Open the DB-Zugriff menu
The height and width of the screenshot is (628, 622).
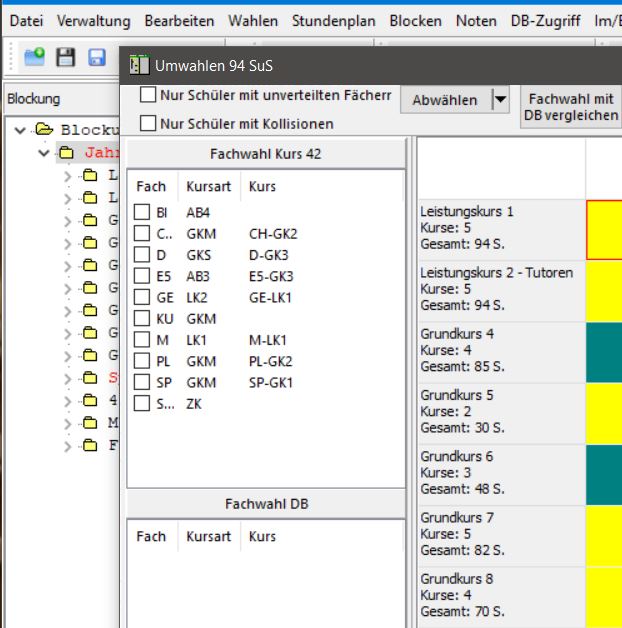[x=546, y=21]
